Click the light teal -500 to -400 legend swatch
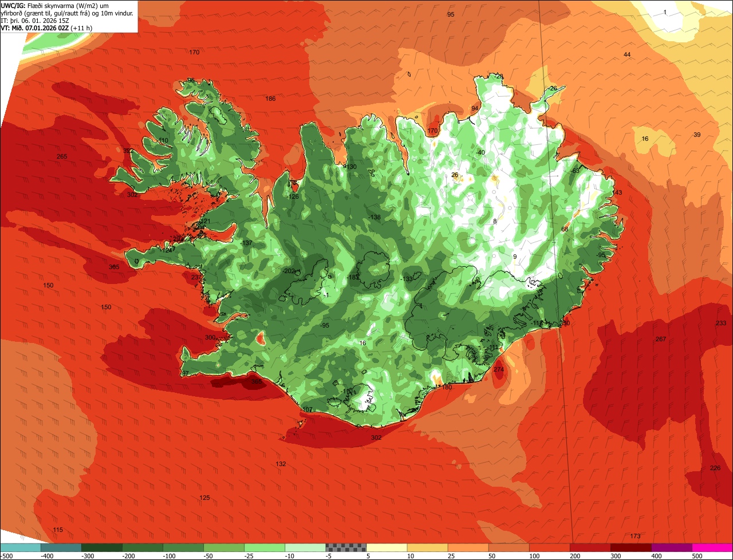Screen dimensions: 733x560 [21, 547]
